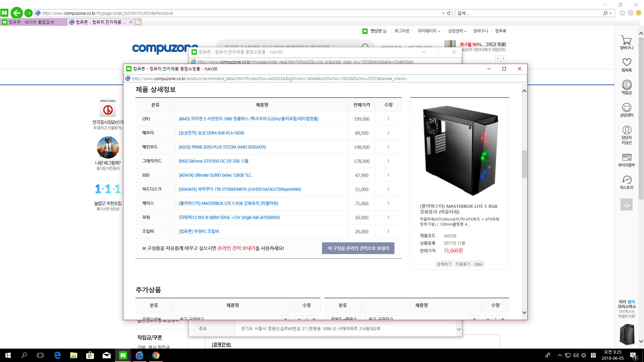Expand the 상담센터 header dropdown
The height and width of the screenshot is (362, 644).
click(457, 31)
